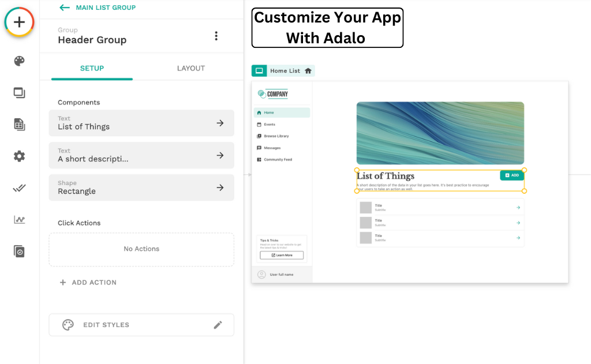Click the green ADD button on canvas
This screenshot has height=364, width=591.
(511, 175)
